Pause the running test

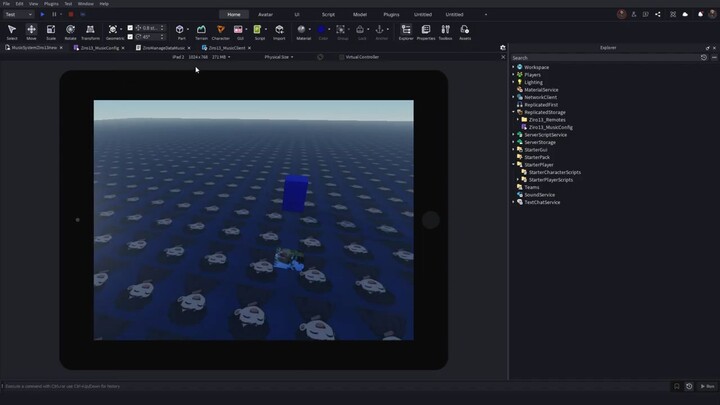[54, 14]
